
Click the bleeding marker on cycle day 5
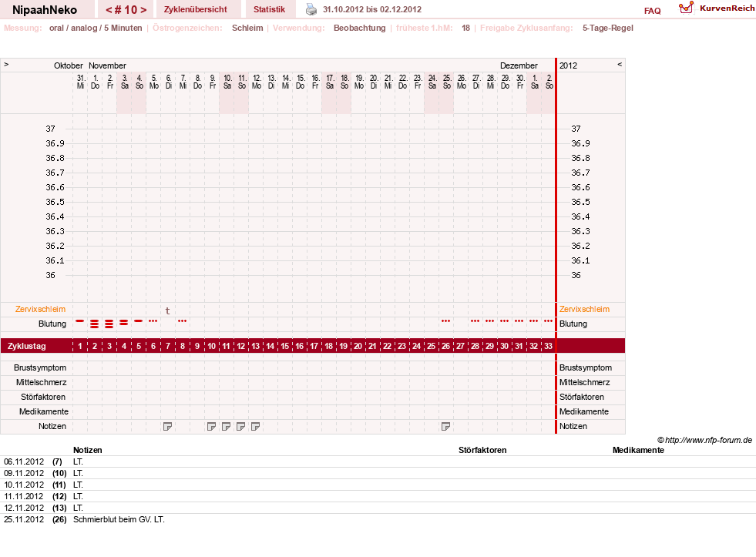[139, 321]
